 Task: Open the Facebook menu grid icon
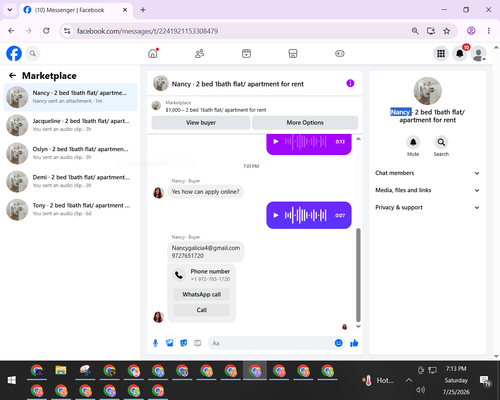pos(441,53)
